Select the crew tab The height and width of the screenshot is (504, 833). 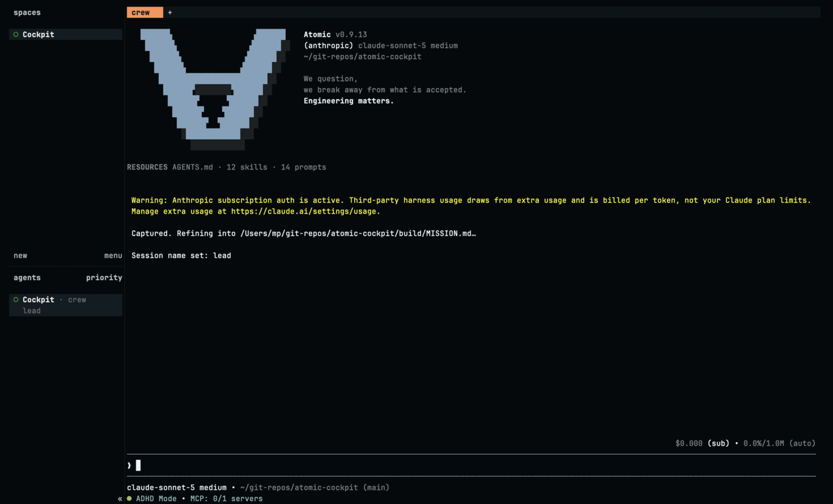(x=145, y=12)
